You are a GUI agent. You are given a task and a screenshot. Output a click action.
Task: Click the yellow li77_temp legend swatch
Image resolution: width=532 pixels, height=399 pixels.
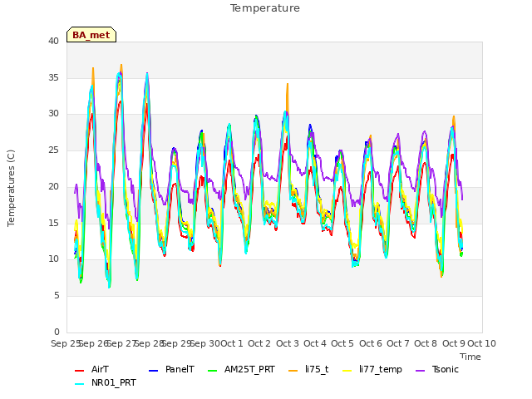point(347,370)
